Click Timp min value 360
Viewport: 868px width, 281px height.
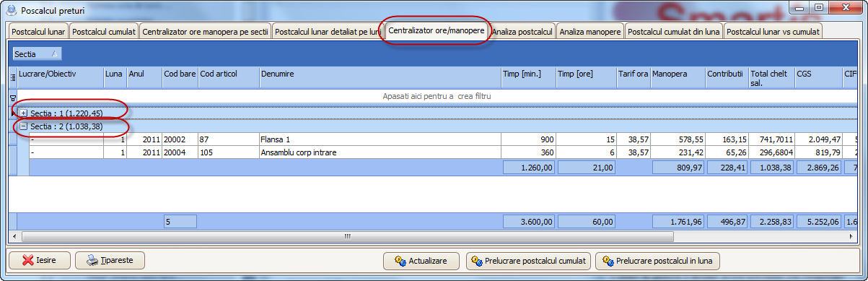point(528,152)
